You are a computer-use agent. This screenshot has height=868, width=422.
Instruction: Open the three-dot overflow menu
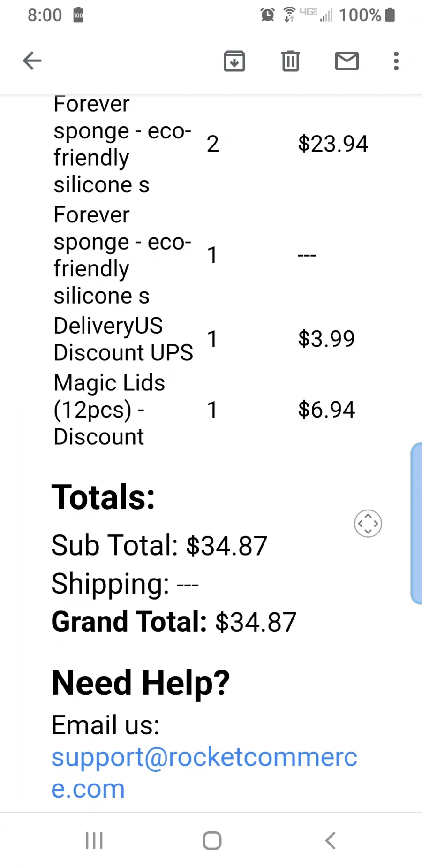pyautogui.click(x=396, y=61)
